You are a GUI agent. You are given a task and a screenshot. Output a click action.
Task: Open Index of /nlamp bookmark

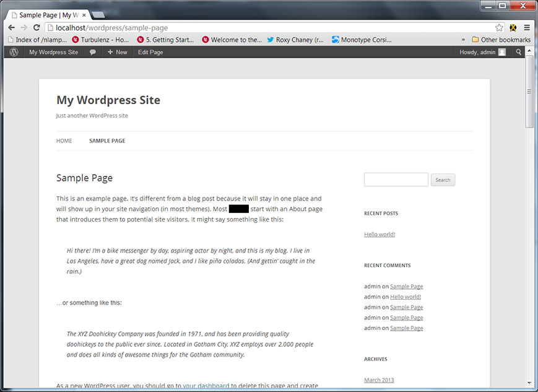[37, 40]
